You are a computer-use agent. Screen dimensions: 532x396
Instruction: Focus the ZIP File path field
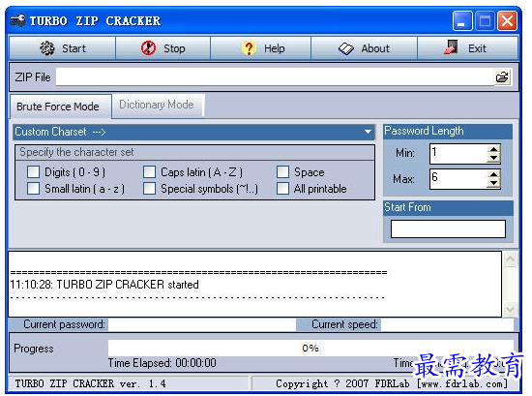275,77
